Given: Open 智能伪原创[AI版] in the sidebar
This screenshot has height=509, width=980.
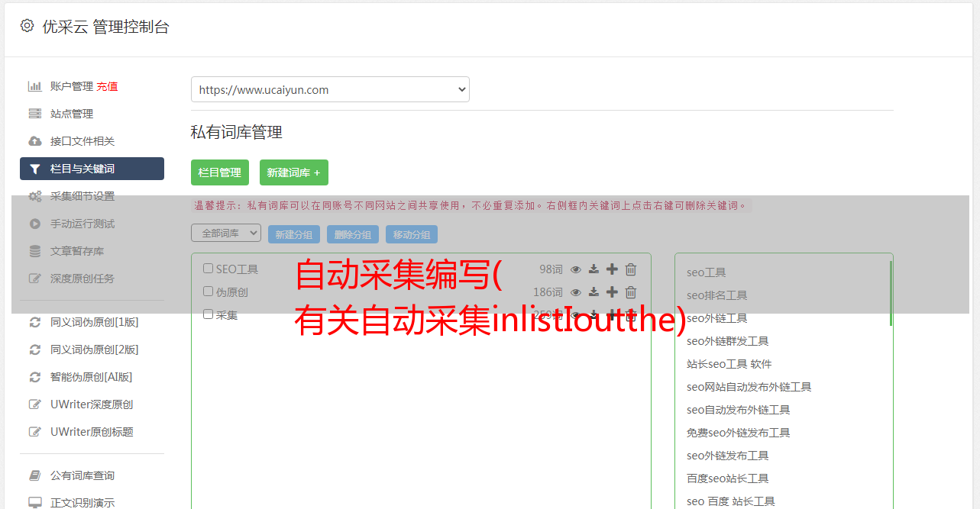Looking at the screenshot, I should click(x=91, y=377).
